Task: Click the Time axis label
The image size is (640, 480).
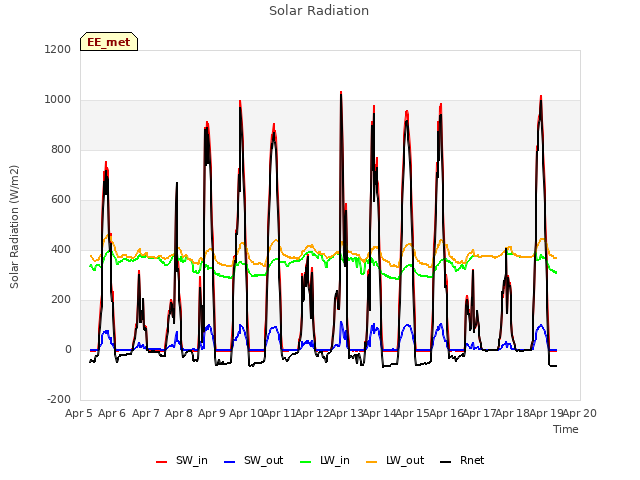Action: tap(566, 429)
